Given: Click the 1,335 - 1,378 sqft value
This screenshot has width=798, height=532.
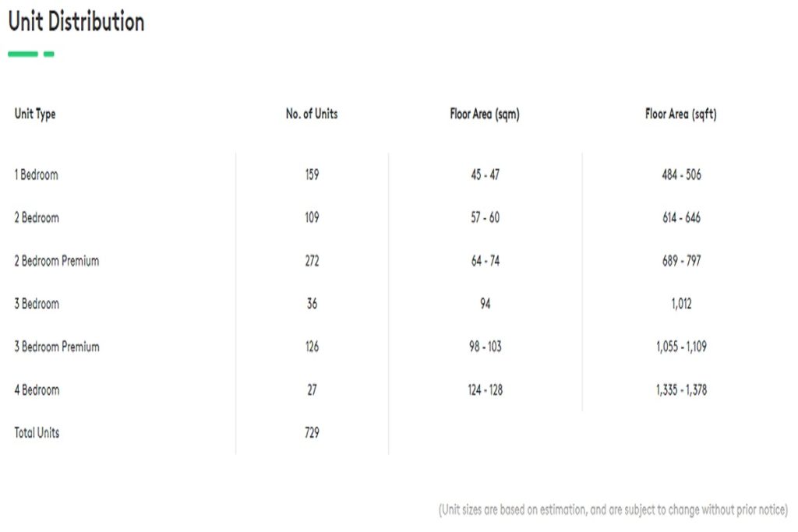Looking at the screenshot, I should click(681, 390).
